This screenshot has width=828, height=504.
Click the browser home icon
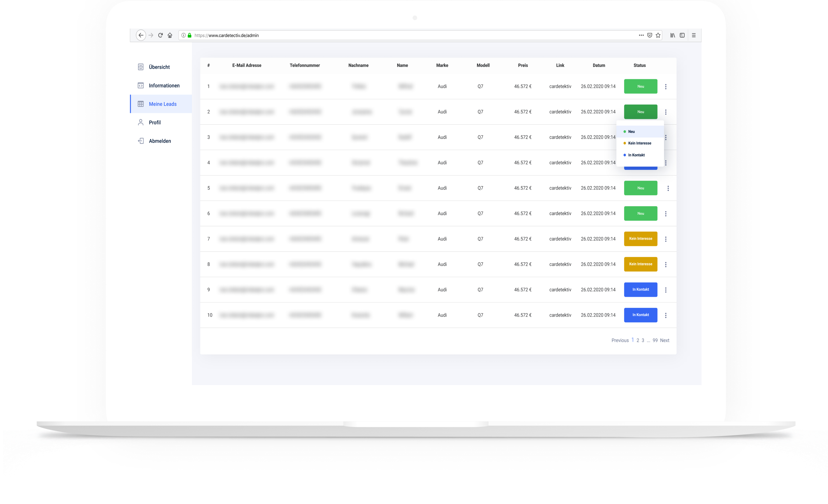pyautogui.click(x=170, y=35)
